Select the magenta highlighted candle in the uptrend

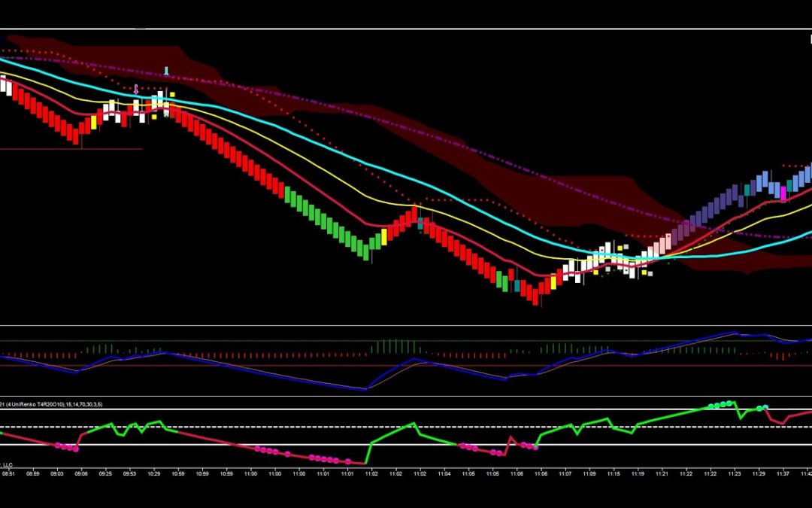[x=783, y=192]
